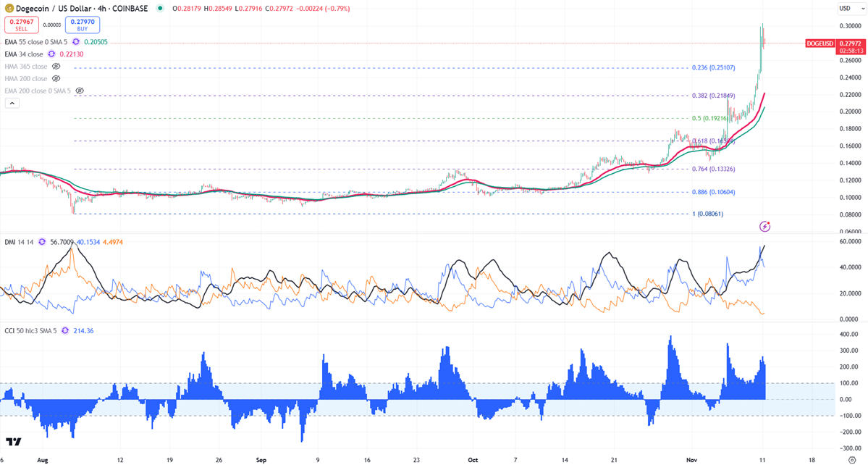Click the Aug date axis label
The height and width of the screenshot is (465, 868).
(44, 460)
